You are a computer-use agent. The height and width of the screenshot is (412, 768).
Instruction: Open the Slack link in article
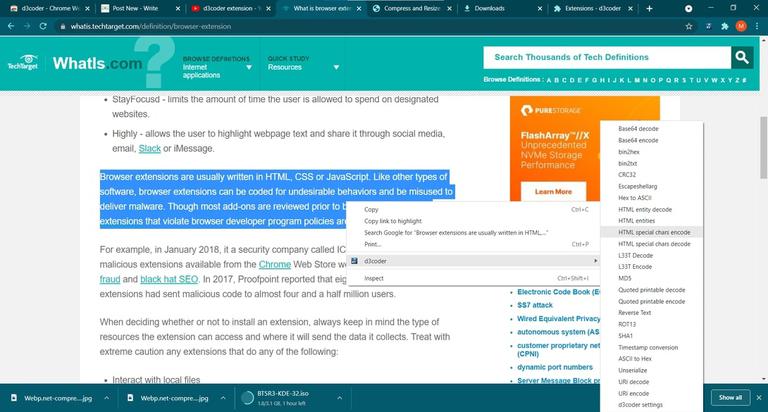pyautogui.click(x=149, y=148)
